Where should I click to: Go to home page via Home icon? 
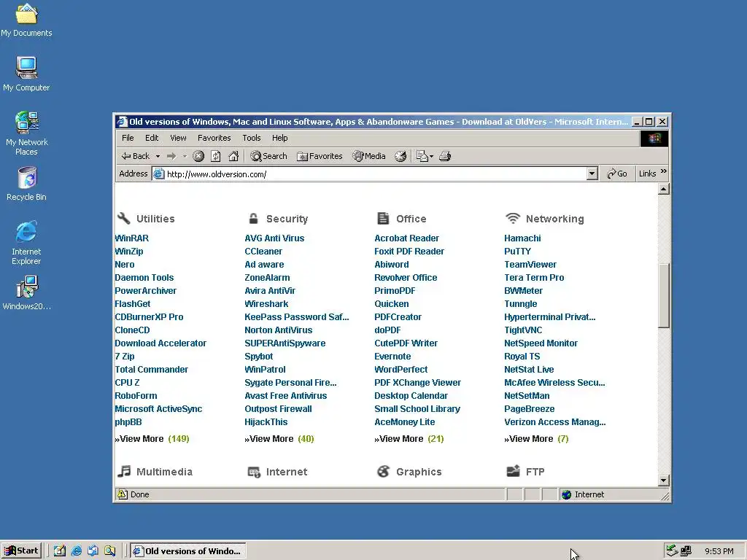[233, 156]
